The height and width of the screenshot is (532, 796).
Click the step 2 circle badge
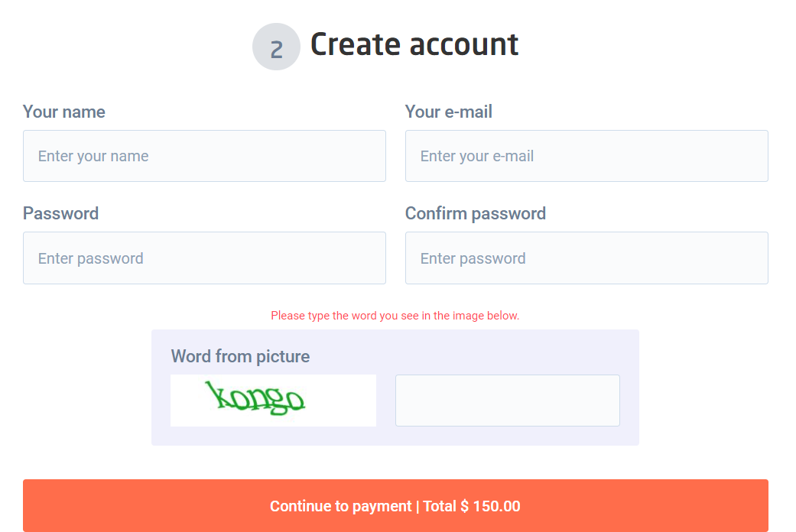click(x=276, y=47)
